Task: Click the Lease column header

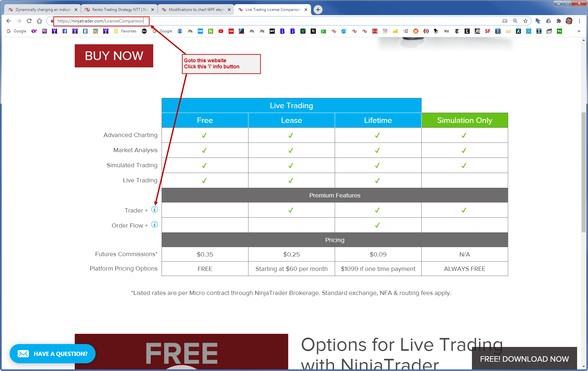Action: 291,120
